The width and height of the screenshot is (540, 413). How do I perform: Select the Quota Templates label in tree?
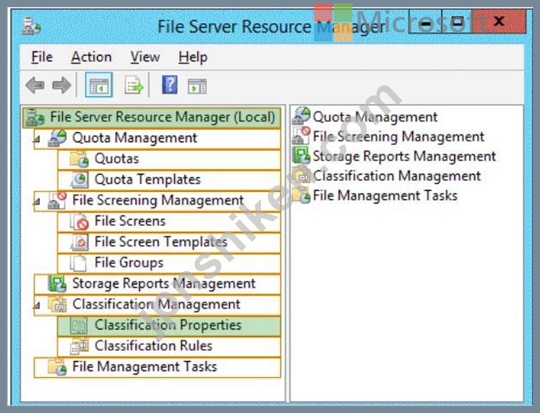148,179
